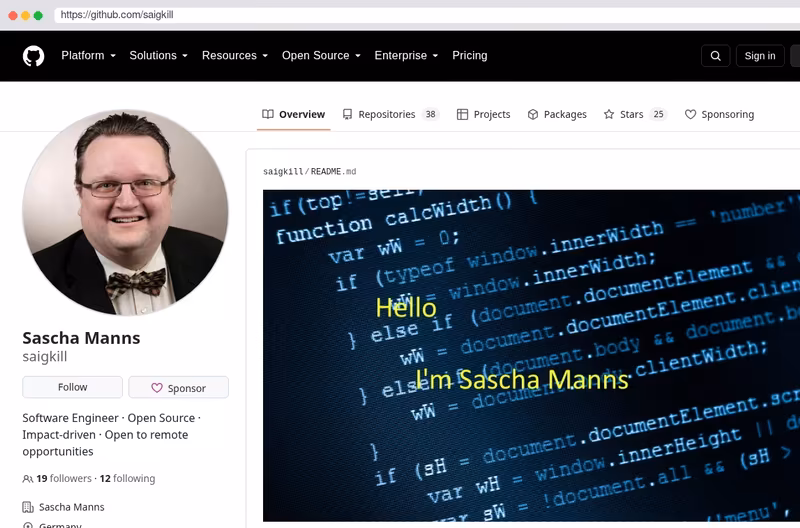The height and width of the screenshot is (528, 800).
Task: Click the Repositories repo icon
Action: (x=347, y=114)
